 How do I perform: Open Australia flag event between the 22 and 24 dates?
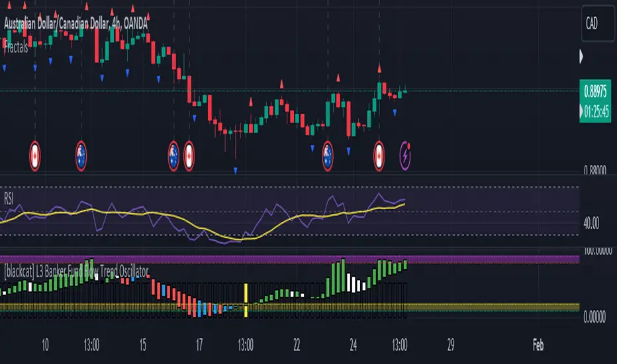click(x=328, y=156)
